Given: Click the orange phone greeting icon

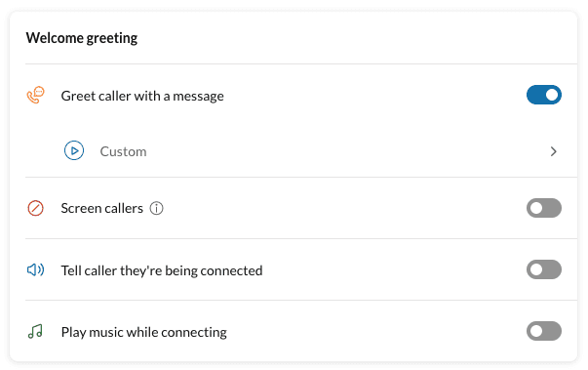Looking at the screenshot, I should (x=36, y=95).
